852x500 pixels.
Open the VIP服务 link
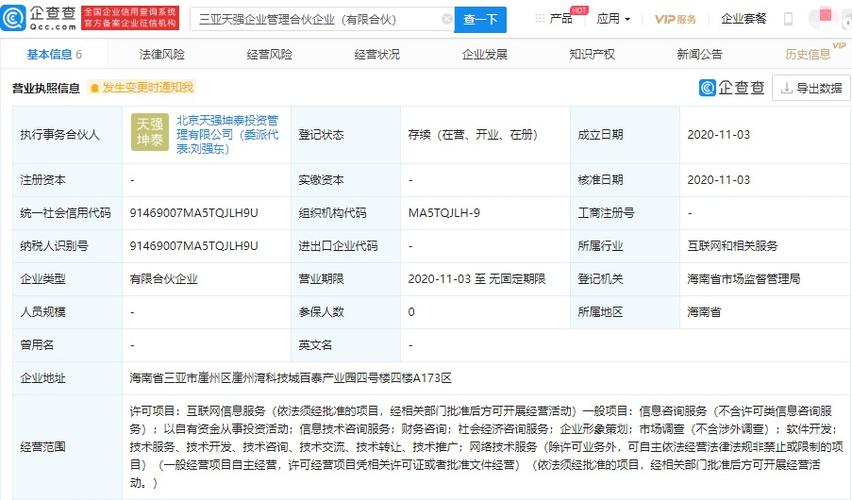pos(675,19)
